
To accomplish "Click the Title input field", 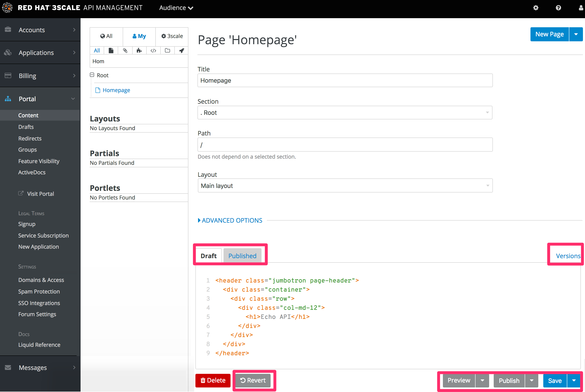I will [x=345, y=80].
